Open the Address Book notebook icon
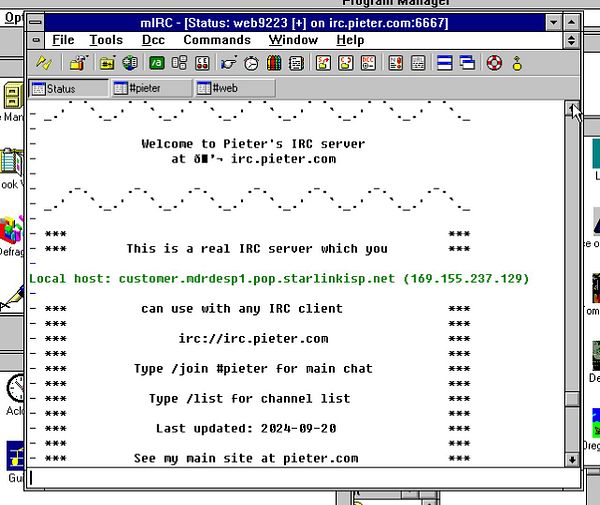 click(297, 63)
